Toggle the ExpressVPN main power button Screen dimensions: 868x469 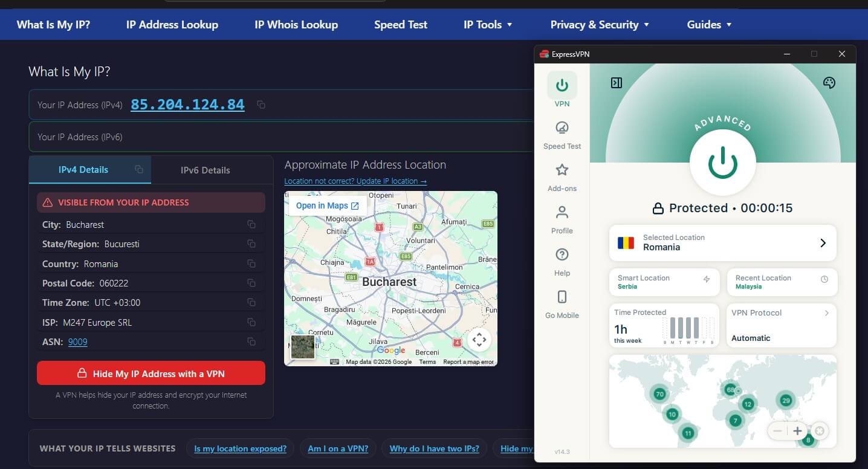(723, 163)
